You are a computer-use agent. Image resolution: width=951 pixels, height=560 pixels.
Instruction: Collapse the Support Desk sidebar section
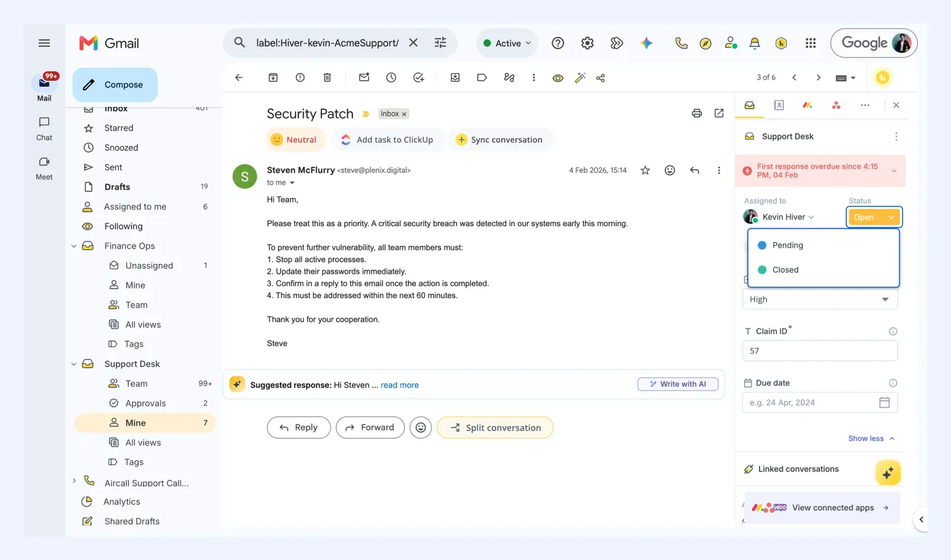point(74,364)
